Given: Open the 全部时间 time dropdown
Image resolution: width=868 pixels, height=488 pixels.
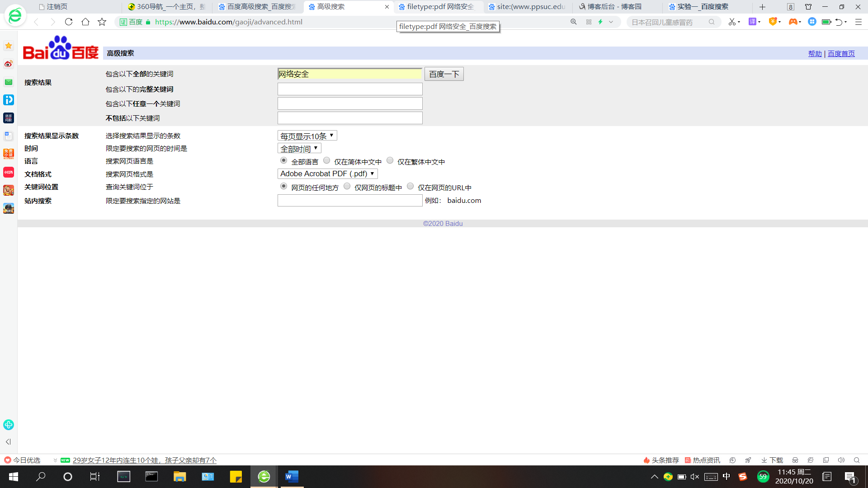Looking at the screenshot, I should click(x=299, y=149).
